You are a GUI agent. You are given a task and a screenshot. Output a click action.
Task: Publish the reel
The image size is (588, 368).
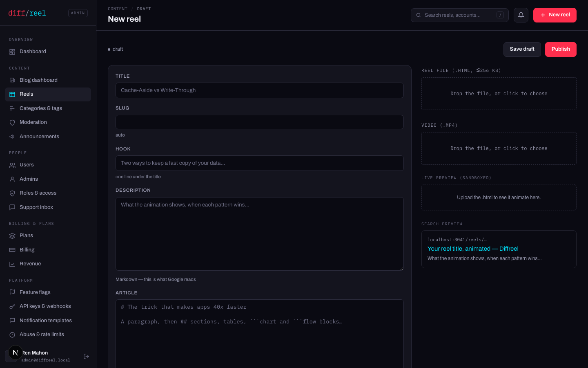click(561, 49)
